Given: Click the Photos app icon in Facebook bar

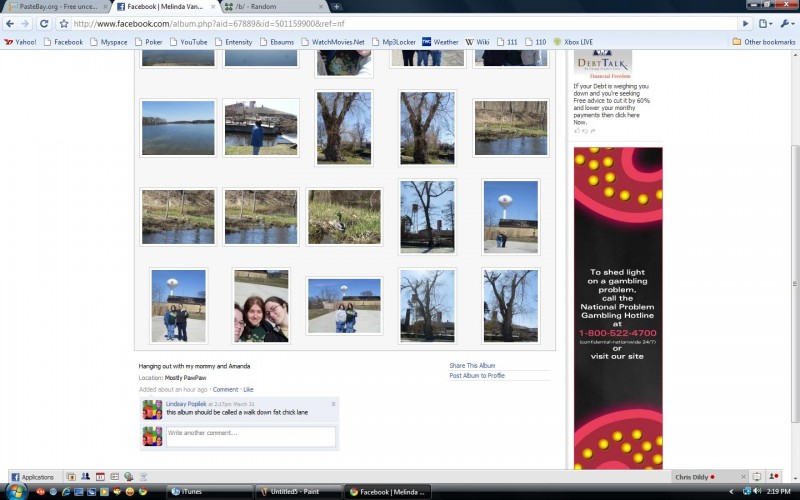Looking at the screenshot, I should click(x=71, y=477).
